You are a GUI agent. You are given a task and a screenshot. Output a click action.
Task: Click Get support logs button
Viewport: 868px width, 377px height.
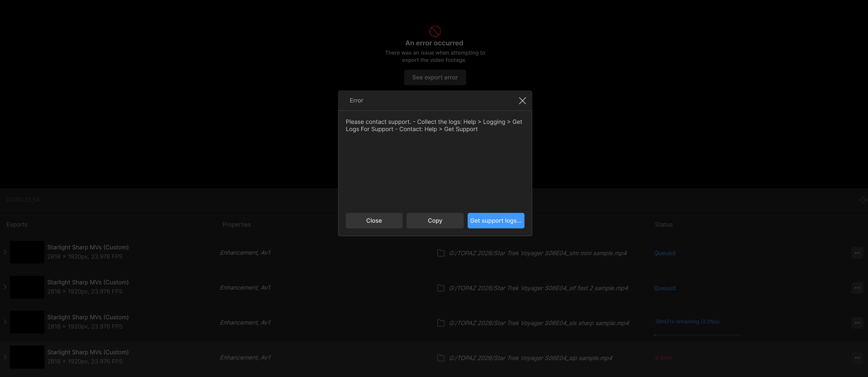[x=495, y=221]
